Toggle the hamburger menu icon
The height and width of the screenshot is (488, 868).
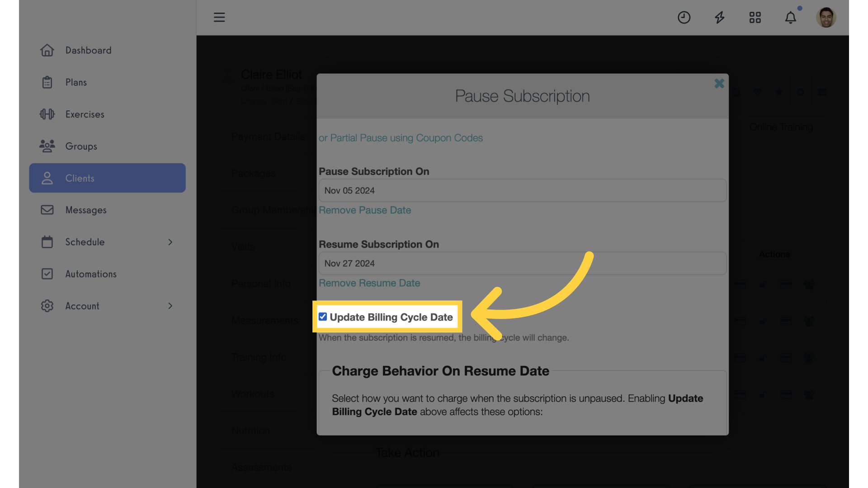219,17
